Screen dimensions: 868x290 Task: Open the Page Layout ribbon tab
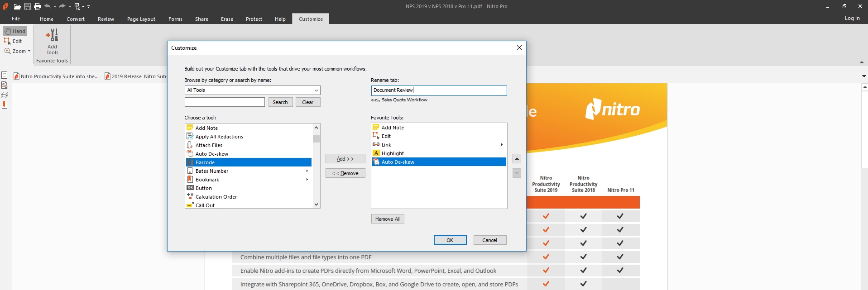click(x=141, y=19)
